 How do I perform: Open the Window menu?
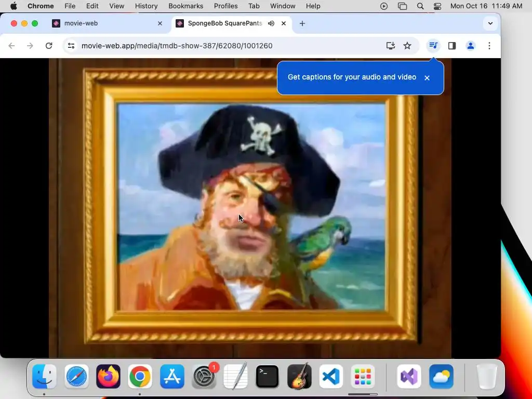[283, 6]
